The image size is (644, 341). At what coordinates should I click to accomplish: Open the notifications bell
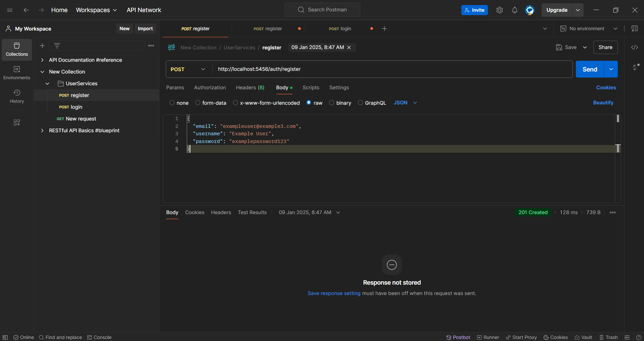pos(514,10)
